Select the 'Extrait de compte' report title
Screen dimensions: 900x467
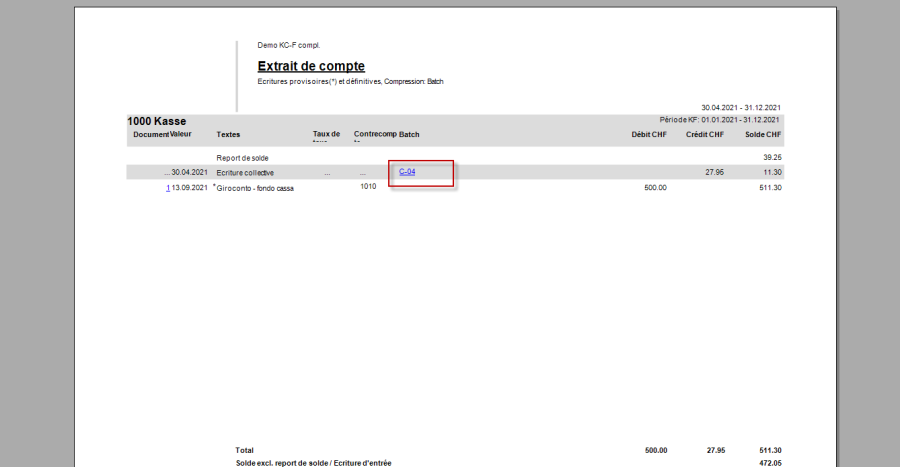(x=311, y=66)
